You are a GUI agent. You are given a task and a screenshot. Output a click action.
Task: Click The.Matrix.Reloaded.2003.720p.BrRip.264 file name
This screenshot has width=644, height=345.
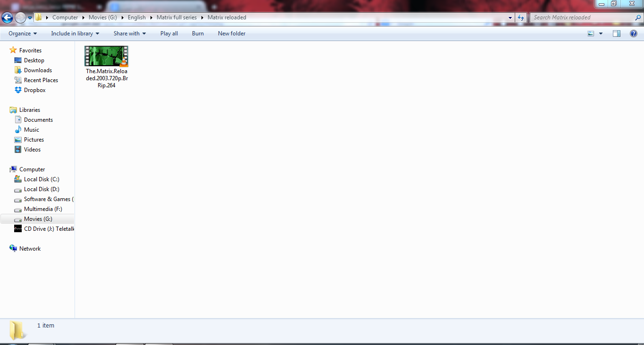pos(107,78)
